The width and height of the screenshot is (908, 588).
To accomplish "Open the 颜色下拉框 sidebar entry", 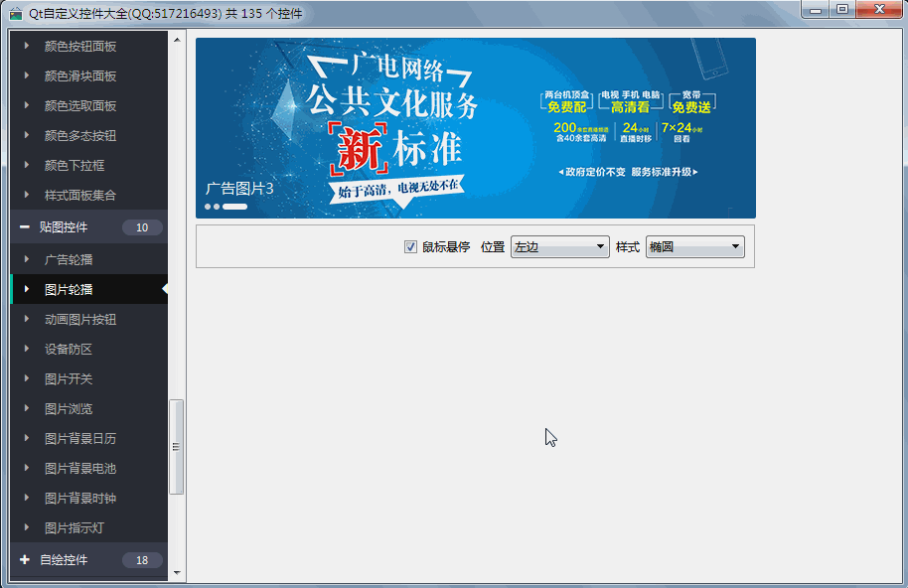I will (x=75, y=166).
